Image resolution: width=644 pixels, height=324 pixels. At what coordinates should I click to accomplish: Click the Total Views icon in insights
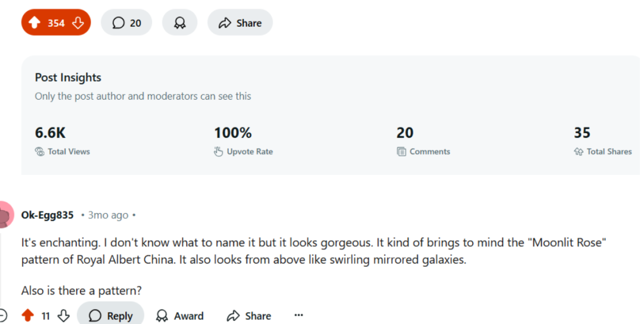click(39, 152)
